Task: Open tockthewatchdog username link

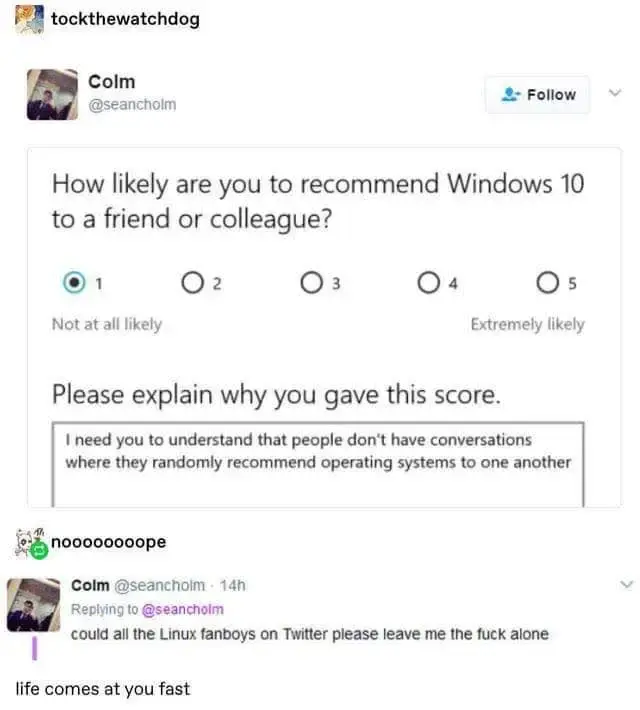Action: click(125, 19)
